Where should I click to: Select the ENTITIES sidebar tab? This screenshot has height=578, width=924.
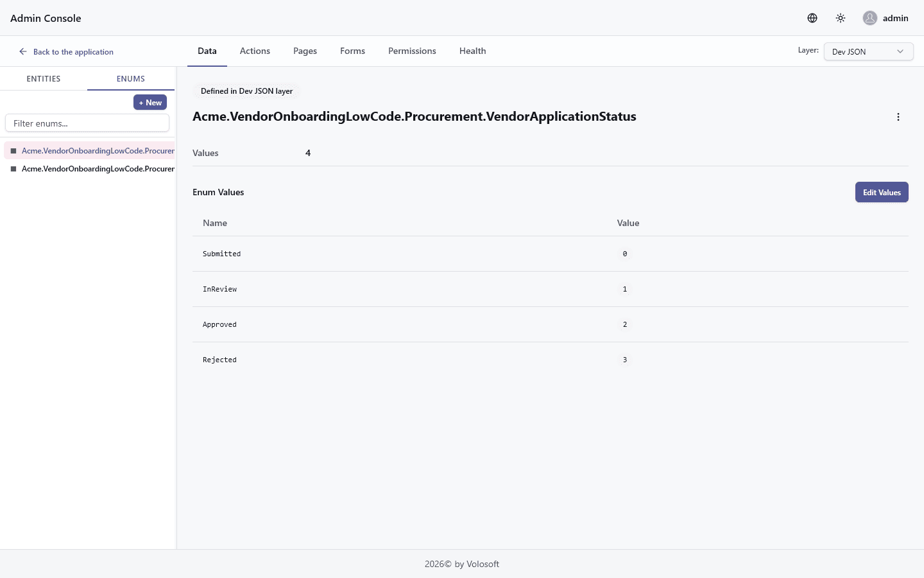tap(44, 79)
